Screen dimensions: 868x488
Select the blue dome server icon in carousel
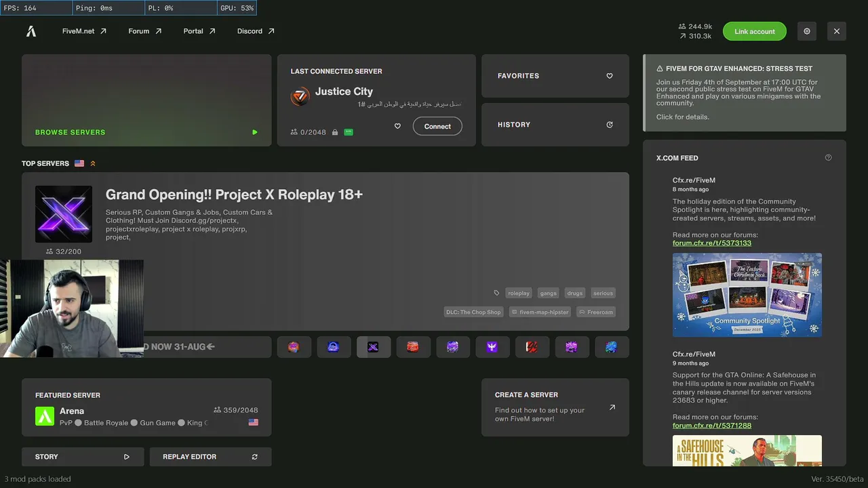tap(333, 347)
